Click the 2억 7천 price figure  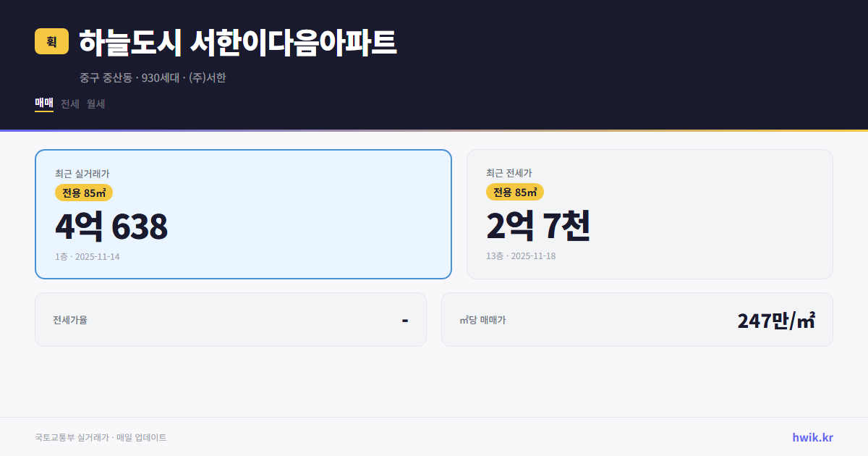point(540,227)
